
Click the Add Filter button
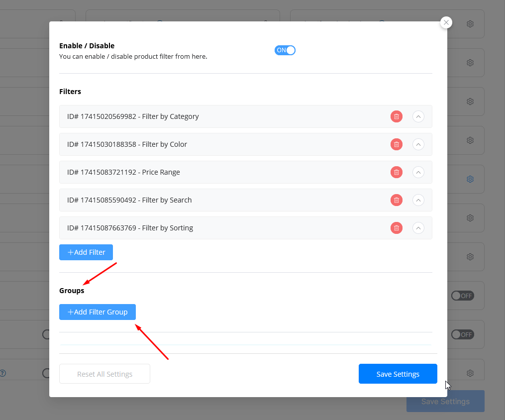click(86, 252)
